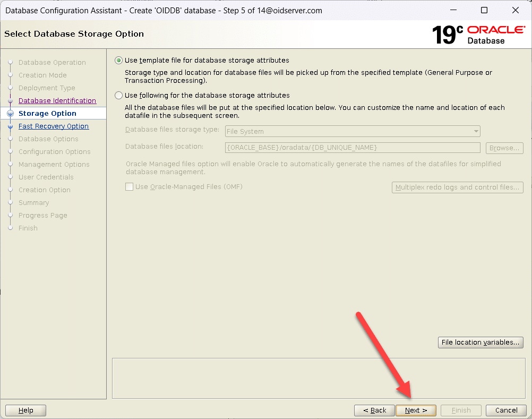Cancel the database creation wizard
This screenshot has width=532, height=419.
click(x=506, y=410)
